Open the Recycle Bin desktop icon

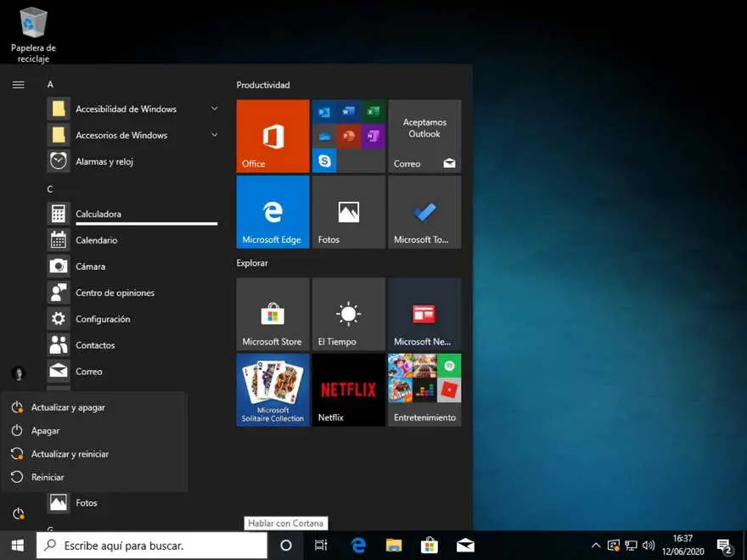33,35
